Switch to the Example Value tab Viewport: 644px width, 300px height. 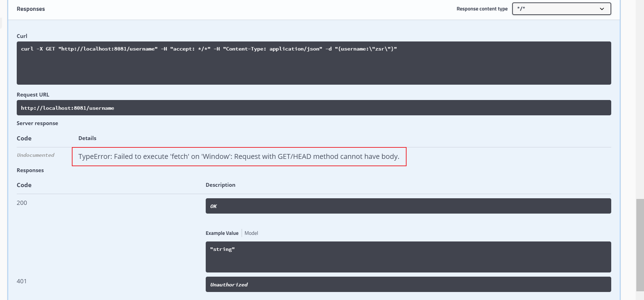coord(222,233)
